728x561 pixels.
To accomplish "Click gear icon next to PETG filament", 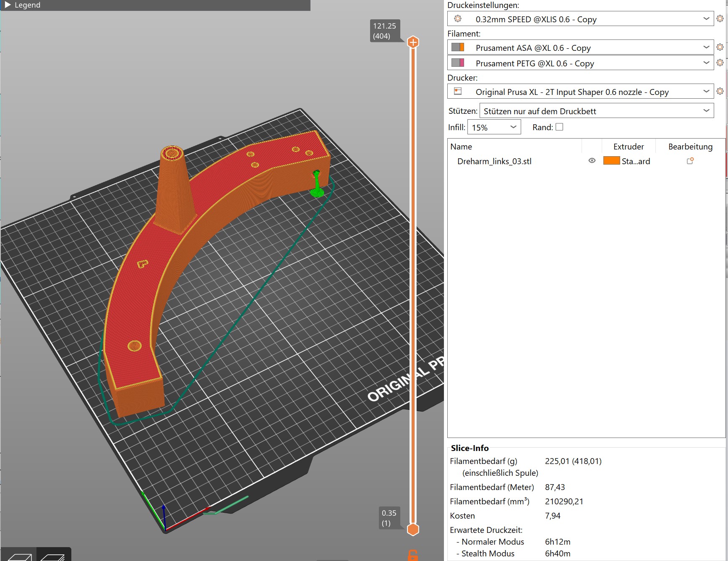I will pos(720,63).
